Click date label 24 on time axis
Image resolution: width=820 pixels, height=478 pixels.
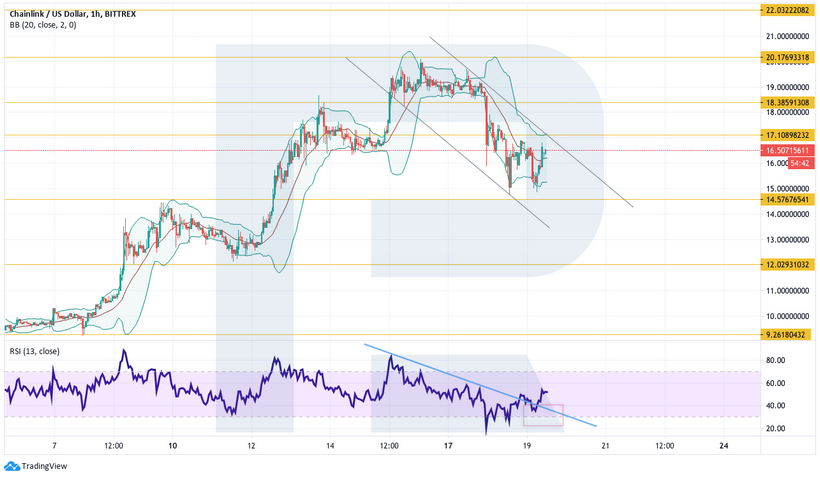(724, 446)
